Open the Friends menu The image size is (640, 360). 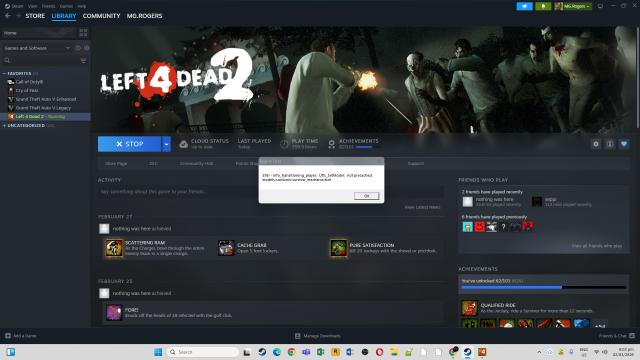pos(49,6)
